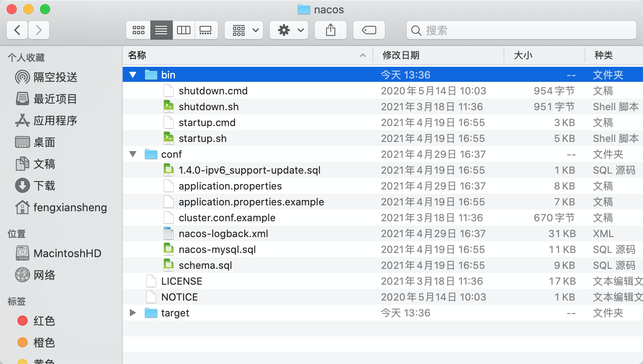Select the schema.sql file name
This screenshot has height=364, width=643.
[x=205, y=265]
